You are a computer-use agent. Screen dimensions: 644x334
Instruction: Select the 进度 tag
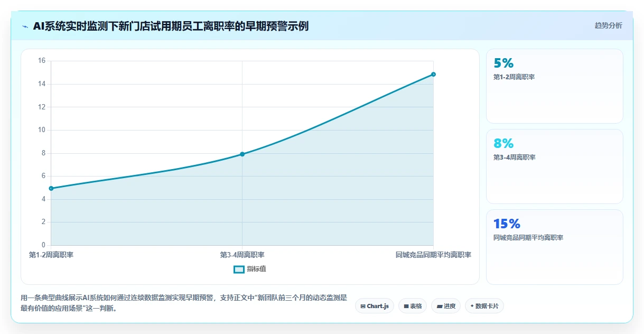click(446, 306)
